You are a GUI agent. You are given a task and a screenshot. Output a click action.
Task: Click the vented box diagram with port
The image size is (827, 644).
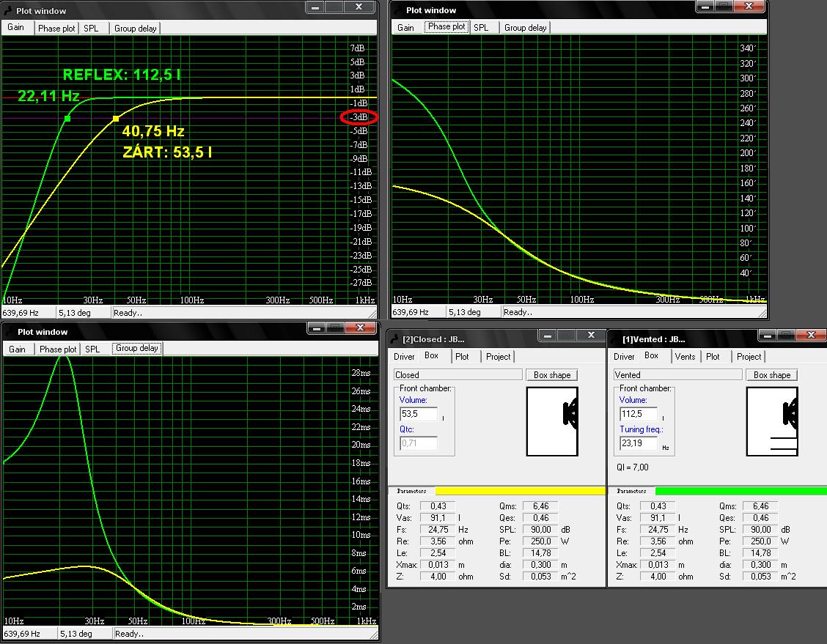tap(772, 421)
